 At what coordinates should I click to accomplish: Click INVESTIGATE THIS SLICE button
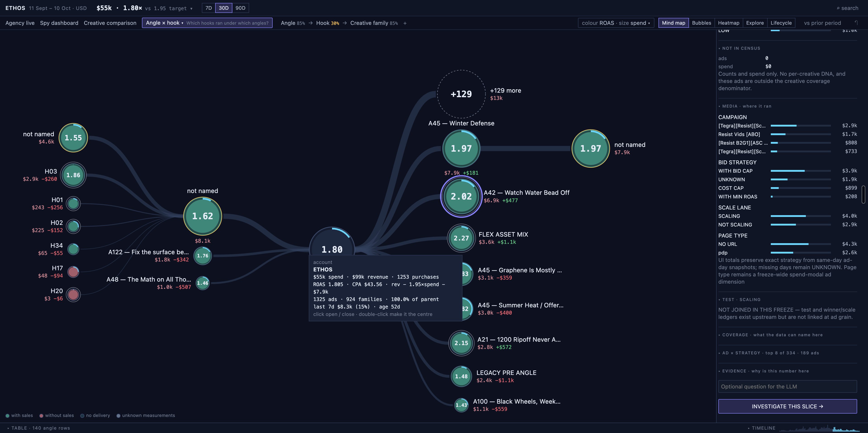coord(787,406)
